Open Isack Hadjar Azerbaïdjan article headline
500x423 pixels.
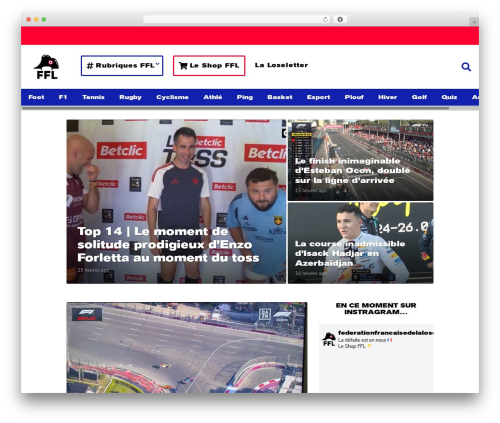tap(350, 253)
